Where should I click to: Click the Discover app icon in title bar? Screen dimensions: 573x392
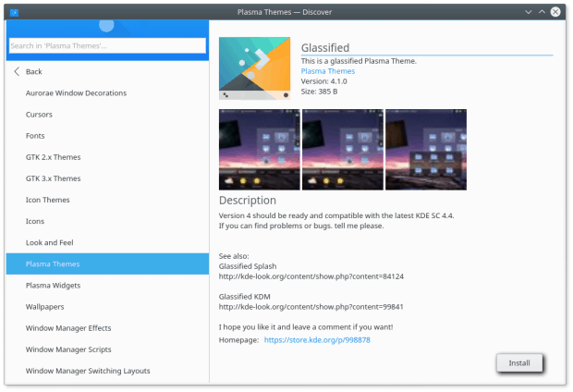(x=13, y=11)
